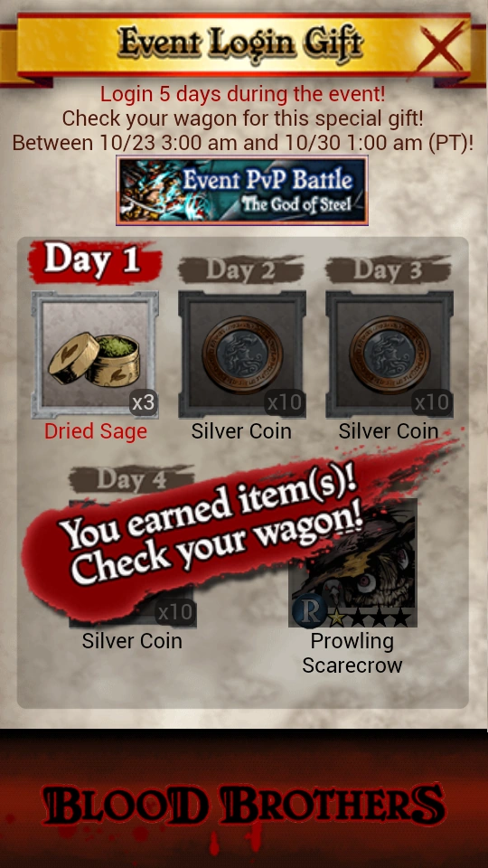Click the x10 badge on Day 2 coin
The height and width of the screenshot is (868, 488).
[284, 402]
